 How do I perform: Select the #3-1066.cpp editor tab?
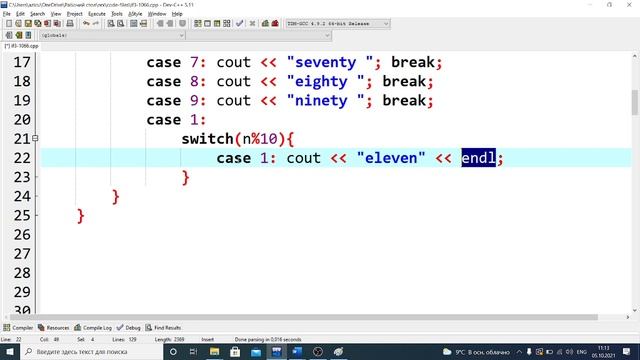tap(21, 46)
